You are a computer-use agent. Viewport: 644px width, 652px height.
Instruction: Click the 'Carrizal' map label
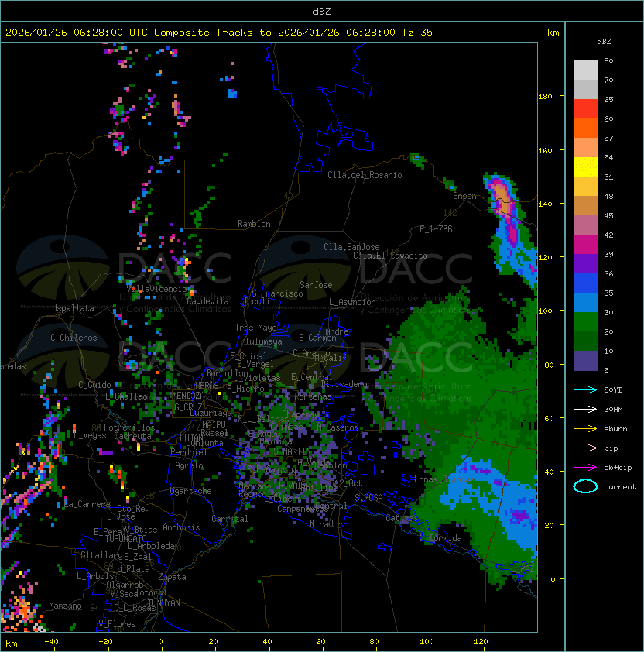230,519
